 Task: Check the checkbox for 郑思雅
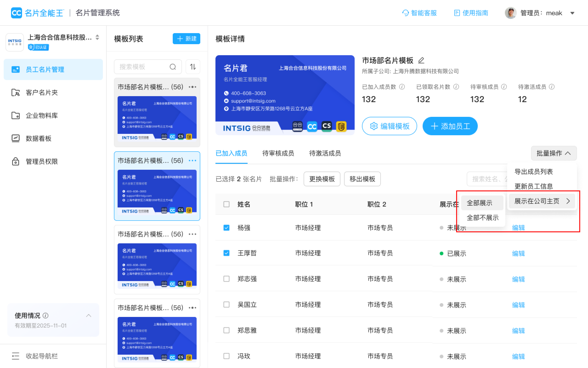pyautogui.click(x=226, y=330)
